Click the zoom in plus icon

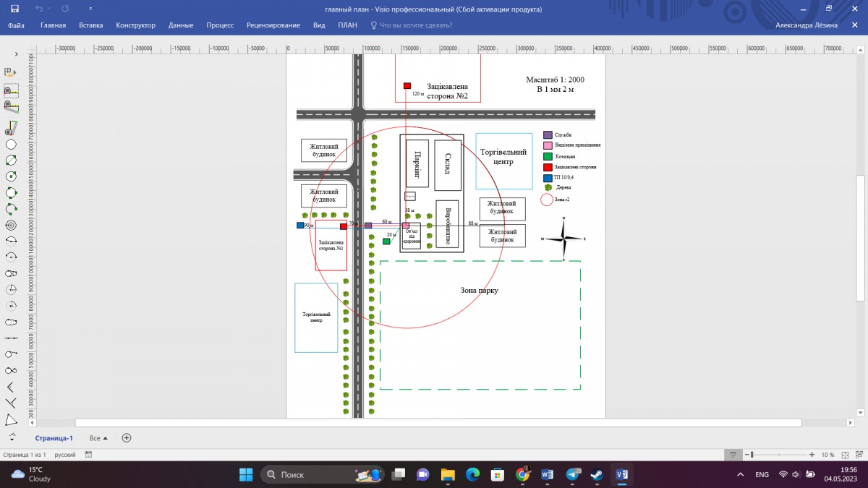coord(811,455)
